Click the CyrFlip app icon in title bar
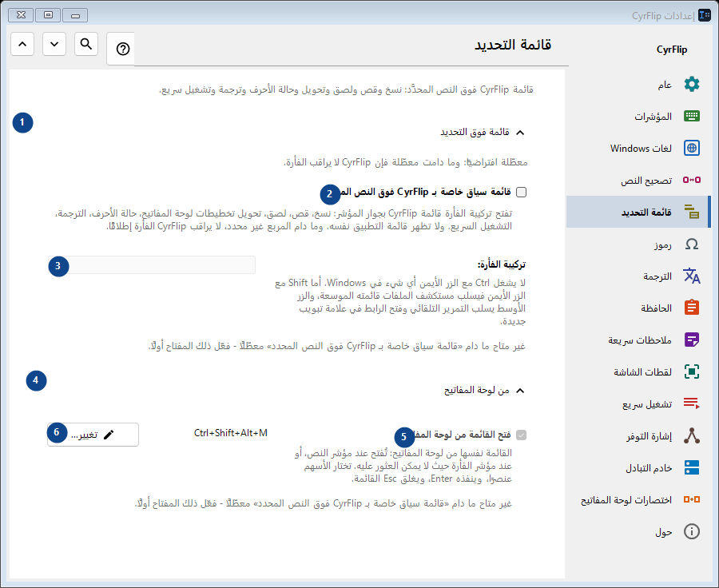The width and height of the screenshot is (719, 588). [705, 15]
